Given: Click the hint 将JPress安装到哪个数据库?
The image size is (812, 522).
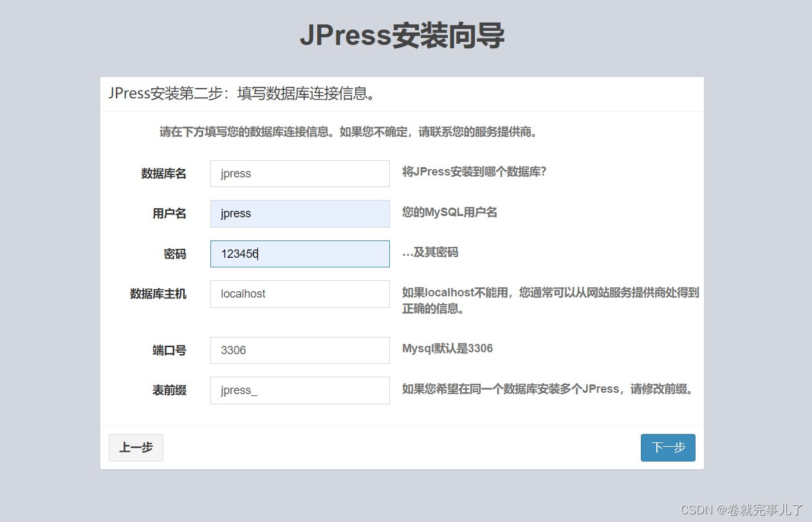Looking at the screenshot, I should pyautogui.click(x=474, y=172).
